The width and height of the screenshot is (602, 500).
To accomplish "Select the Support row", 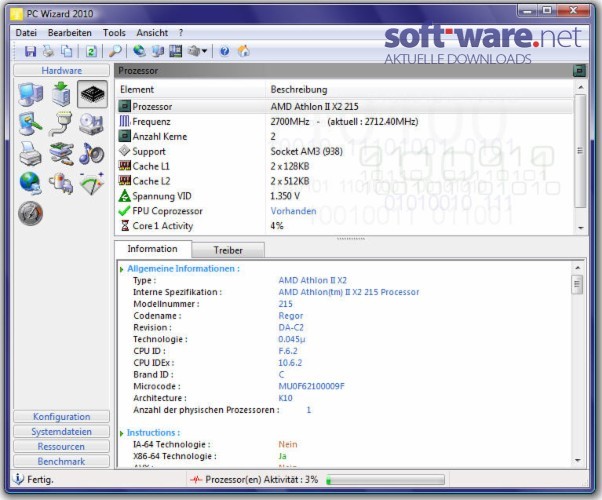I will [344, 151].
